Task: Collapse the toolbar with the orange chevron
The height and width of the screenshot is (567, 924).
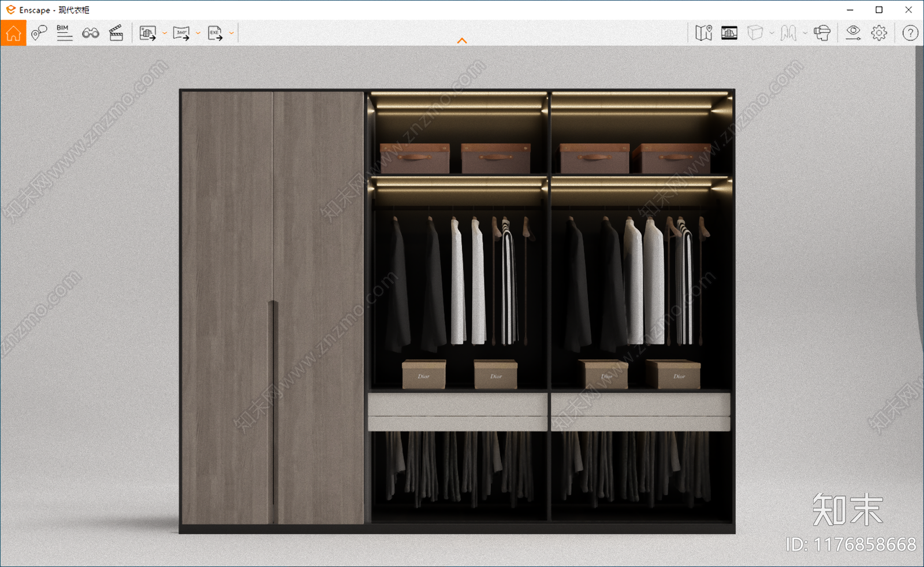Action: coord(462,40)
